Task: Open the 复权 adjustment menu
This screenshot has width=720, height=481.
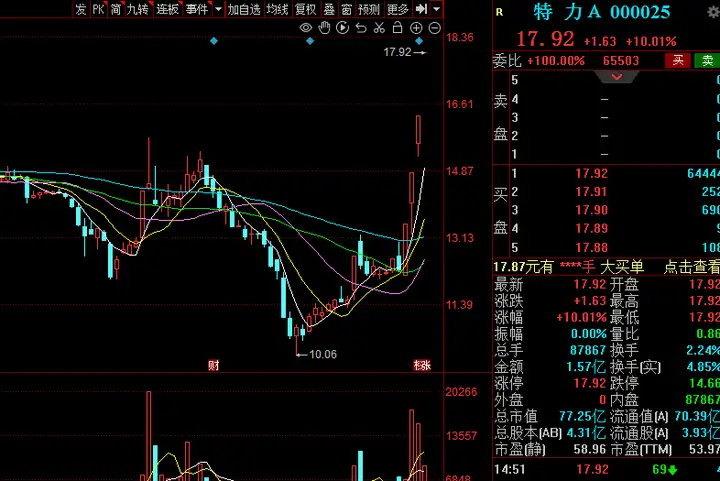Action: (306, 9)
